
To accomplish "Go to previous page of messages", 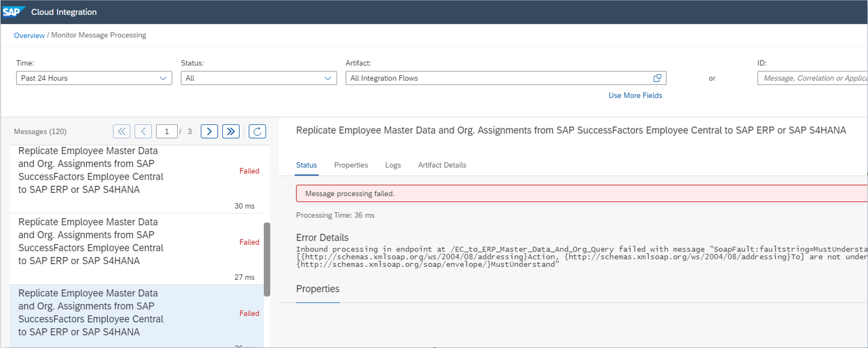I will [x=143, y=131].
